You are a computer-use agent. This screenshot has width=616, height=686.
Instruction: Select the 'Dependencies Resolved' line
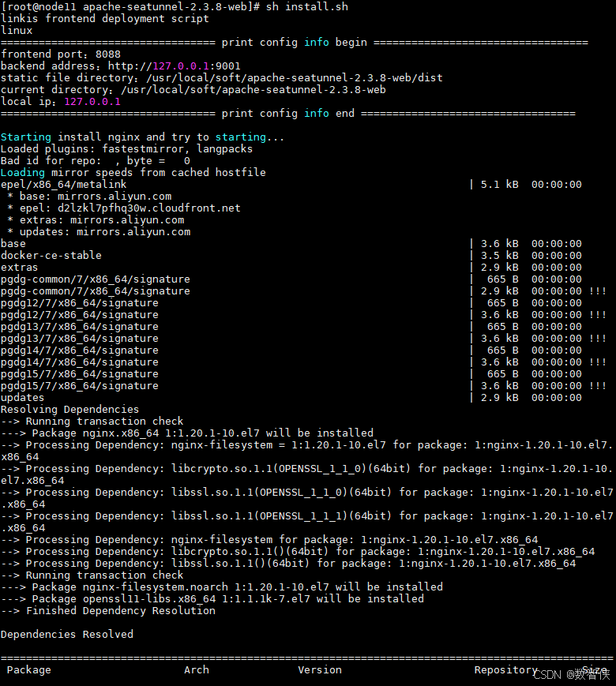67,634
